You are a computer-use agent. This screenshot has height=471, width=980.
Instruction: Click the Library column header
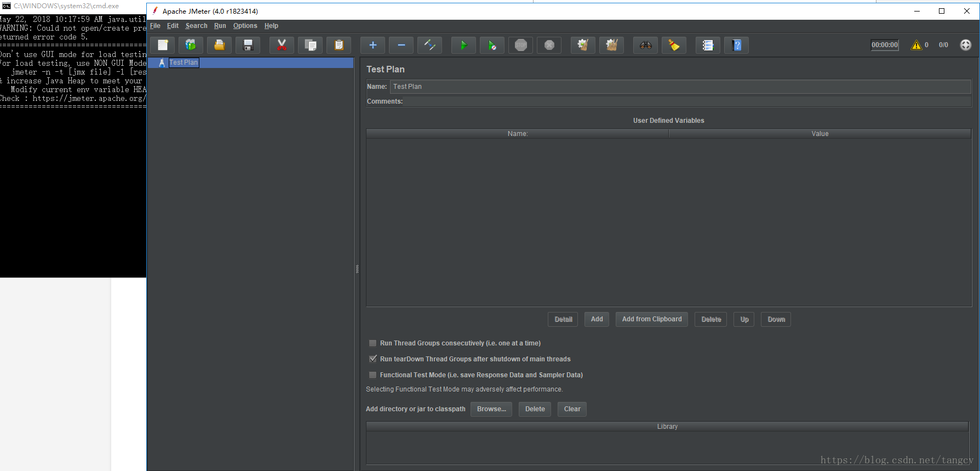click(x=667, y=427)
